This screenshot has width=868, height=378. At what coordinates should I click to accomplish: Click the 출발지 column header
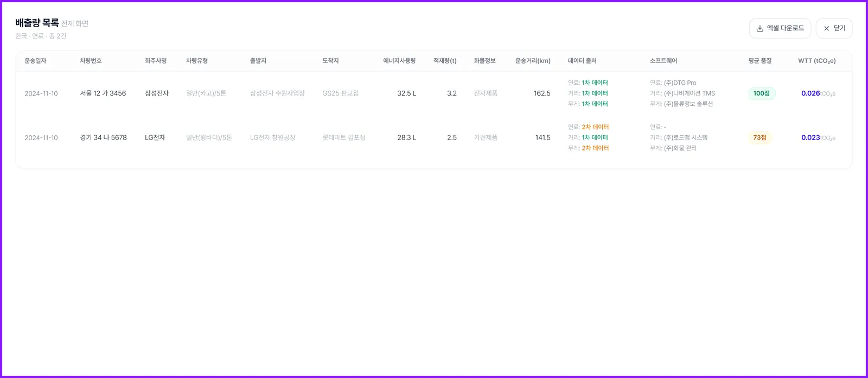coord(258,61)
